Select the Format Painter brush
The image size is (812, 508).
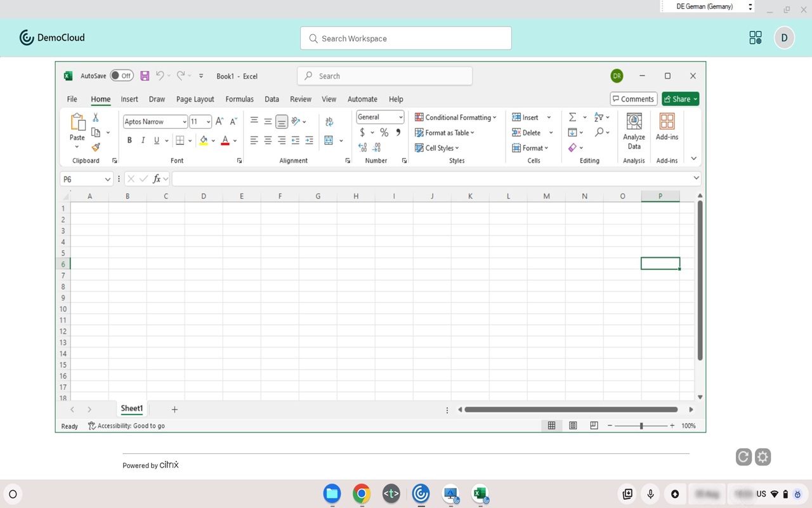click(x=96, y=147)
